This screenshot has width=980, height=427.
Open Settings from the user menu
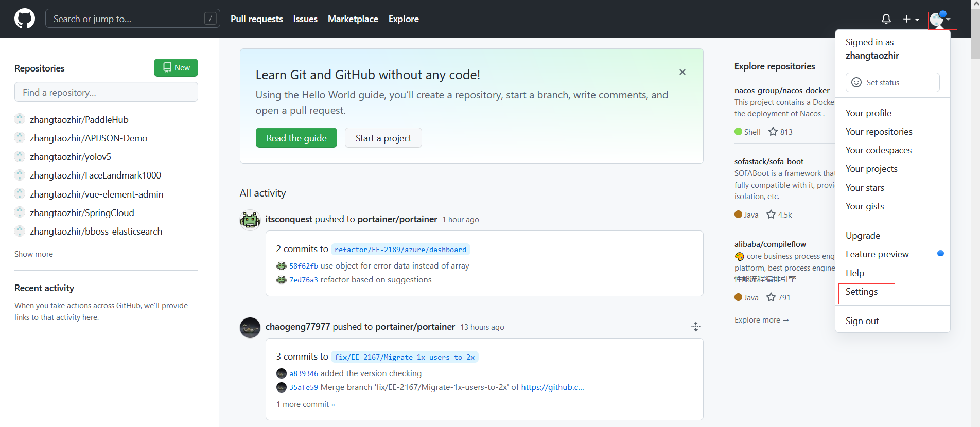pyautogui.click(x=862, y=292)
